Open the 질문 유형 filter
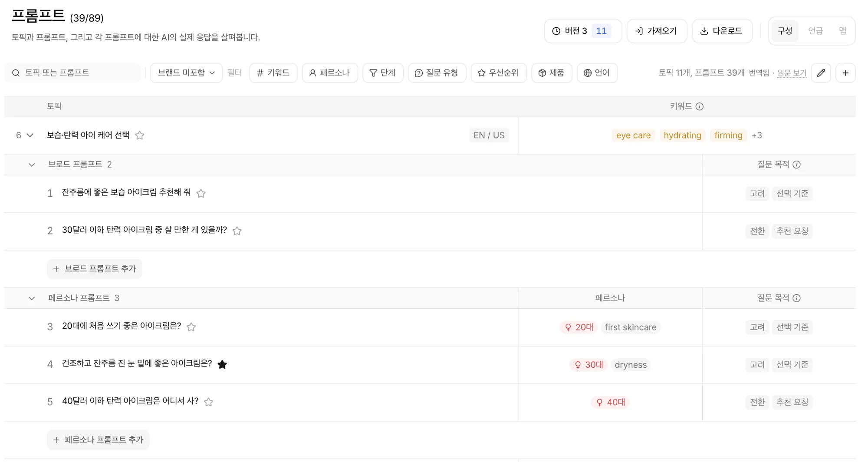Screen dimensions: 868x462 point(437,73)
